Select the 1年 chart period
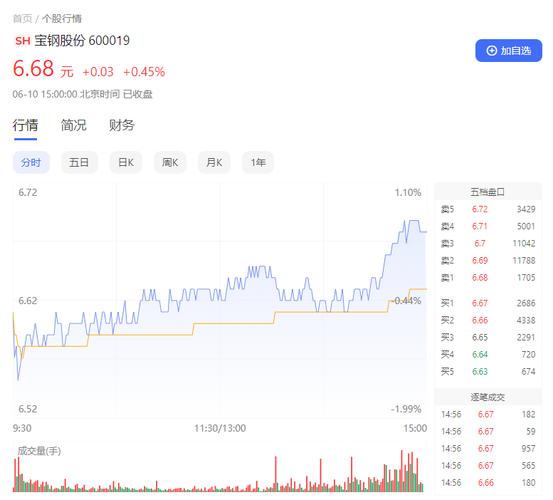The width and height of the screenshot is (553, 500). 258,163
